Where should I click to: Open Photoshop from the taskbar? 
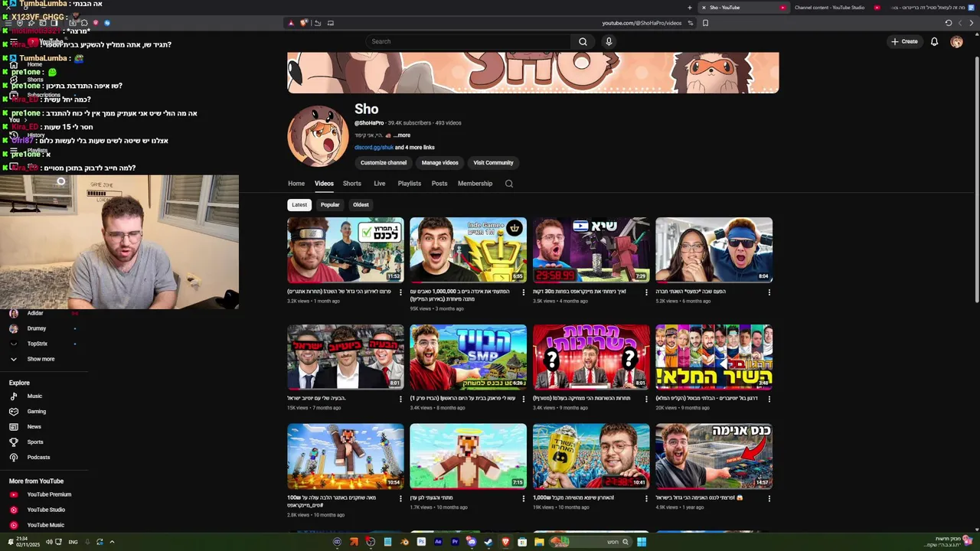pos(421,542)
